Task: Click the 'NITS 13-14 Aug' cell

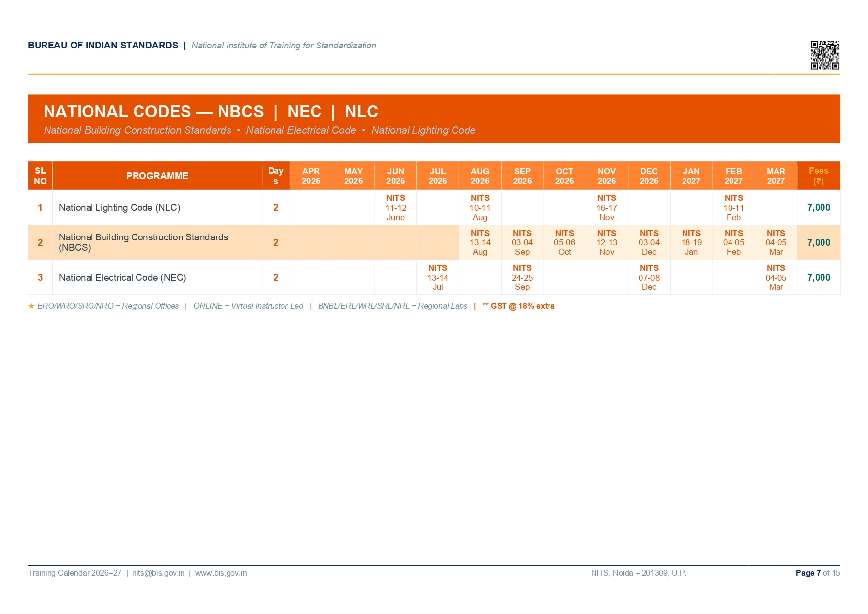Action: [x=480, y=242]
